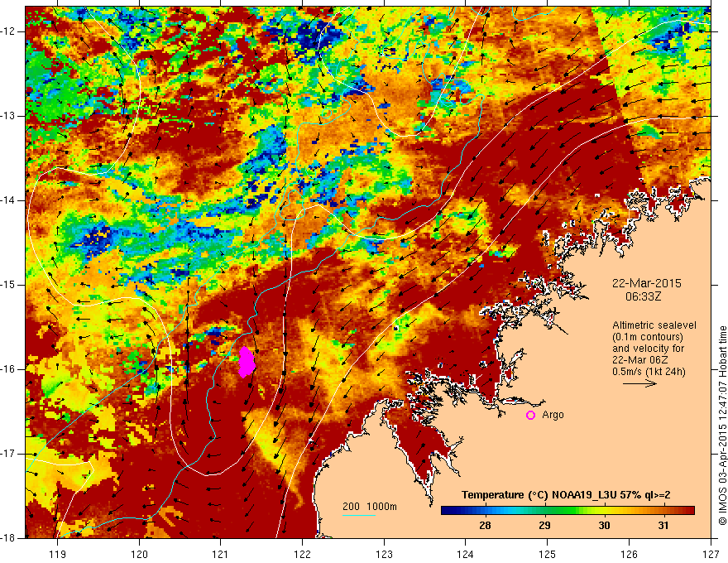Click longitude axis label 122
Image resolution: width=728 pixels, height=563 pixels.
coord(302,554)
